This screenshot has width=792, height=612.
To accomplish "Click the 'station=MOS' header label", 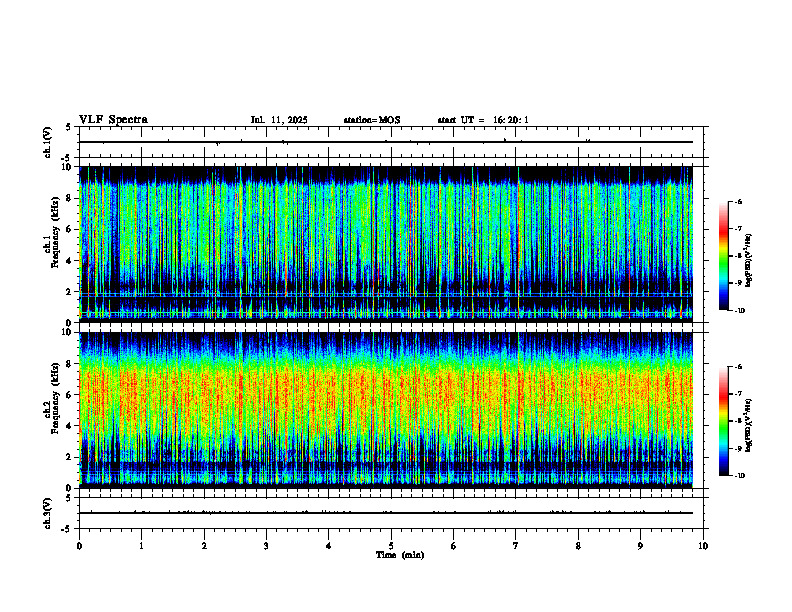I will coord(372,120).
